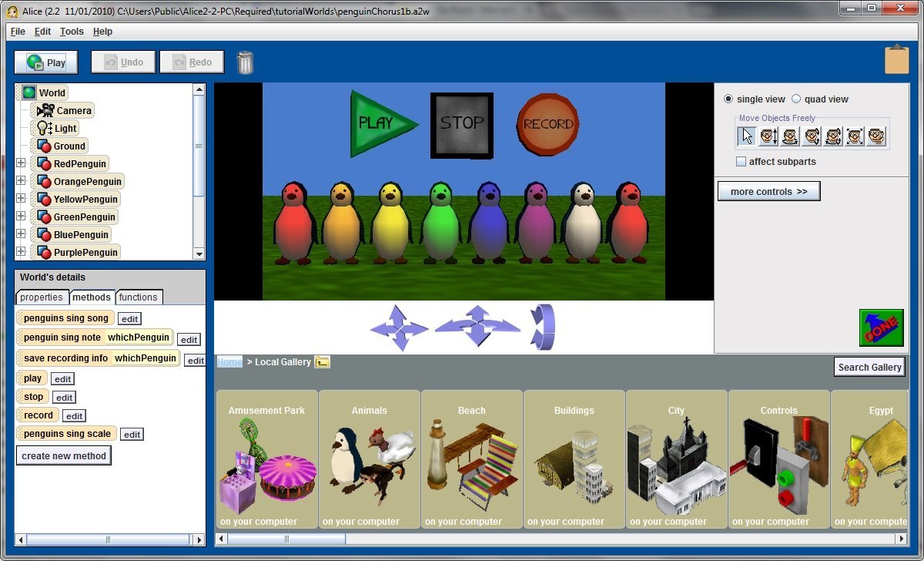Click the create new method button
The image size is (924, 561).
pyautogui.click(x=63, y=455)
